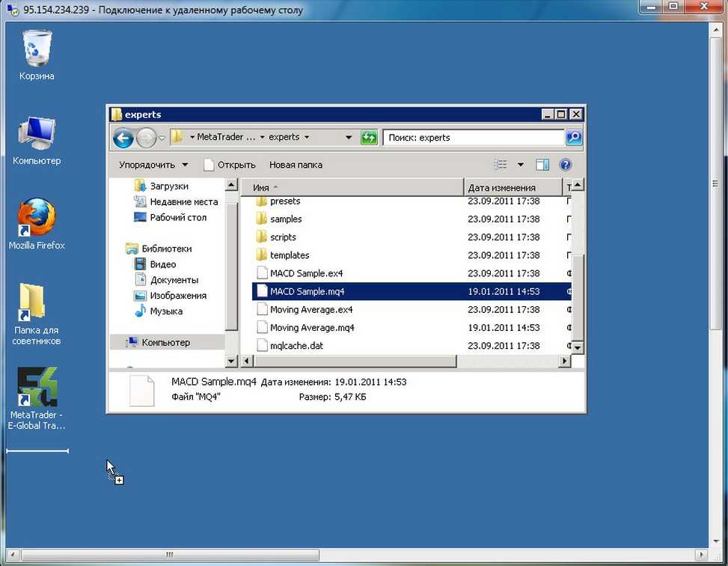Open the view options dropdown arrow
Viewport: 728px width, 566px height.
(x=521, y=165)
